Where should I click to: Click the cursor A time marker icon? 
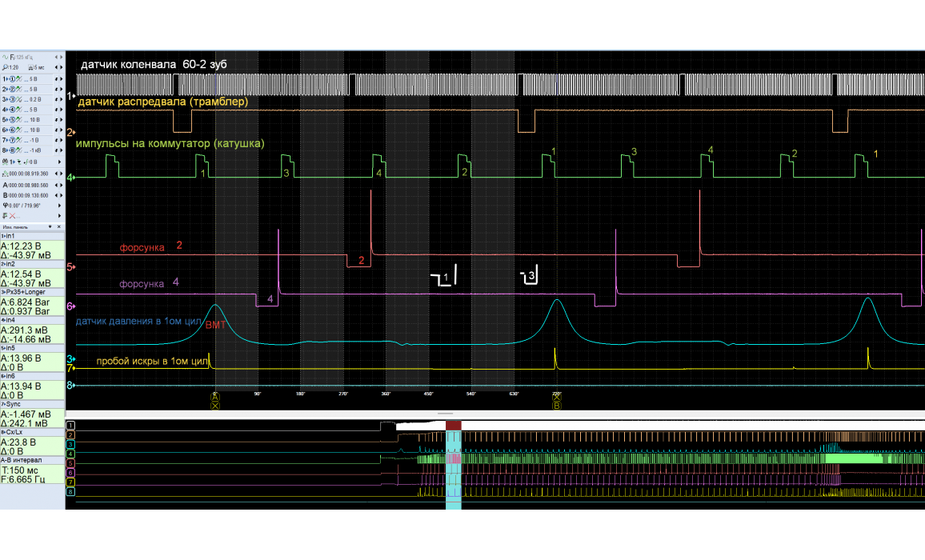(6, 185)
